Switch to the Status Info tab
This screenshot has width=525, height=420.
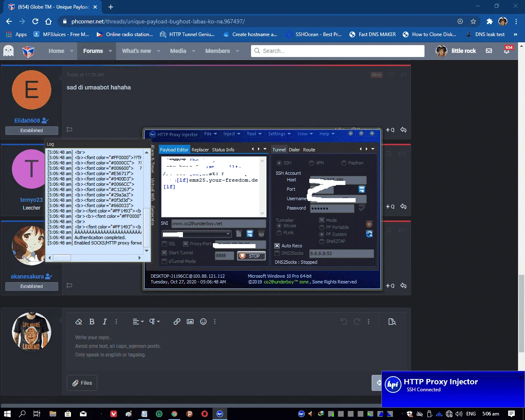[223, 150]
